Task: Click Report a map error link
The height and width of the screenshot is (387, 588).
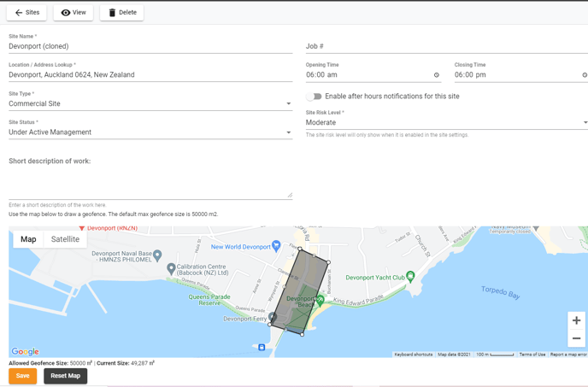Action: [568, 355]
